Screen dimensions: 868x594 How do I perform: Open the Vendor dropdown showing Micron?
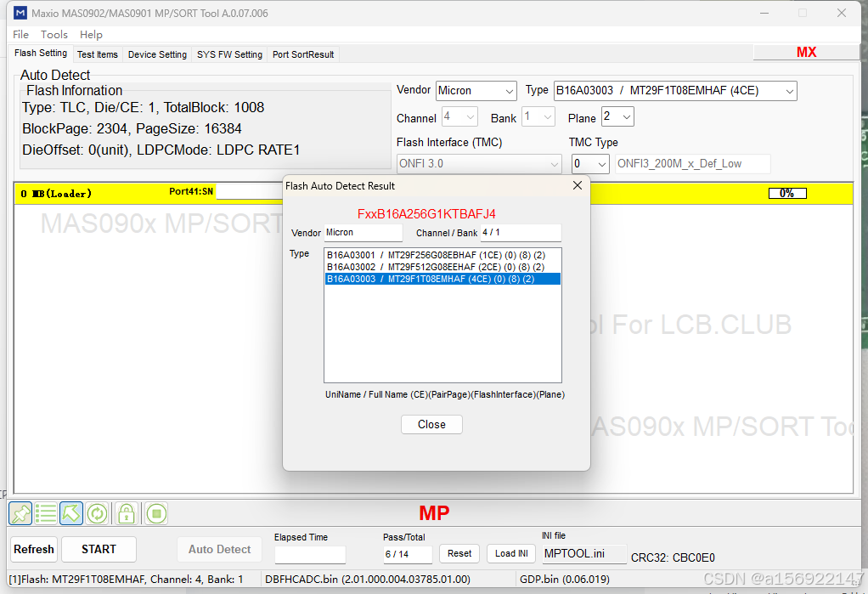coord(476,91)
